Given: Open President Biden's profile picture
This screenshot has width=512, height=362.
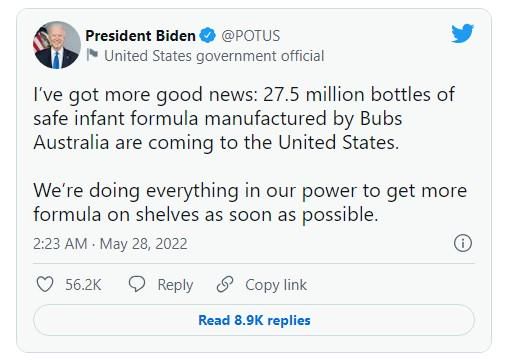Looking at the screenshot, I should click(57, 45).
